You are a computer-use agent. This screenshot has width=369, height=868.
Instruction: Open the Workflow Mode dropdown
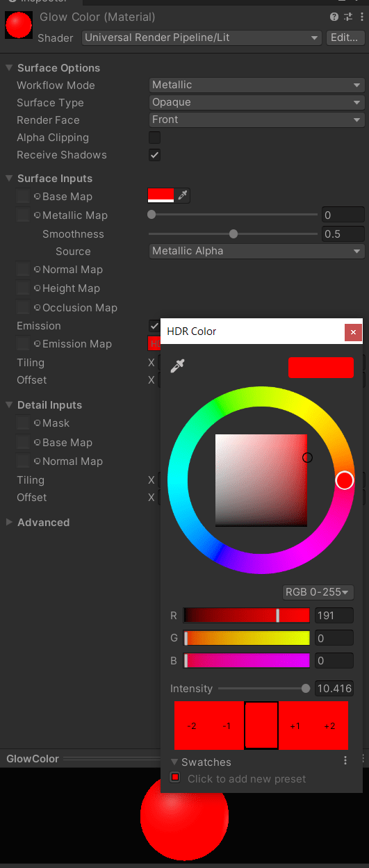pyautogui.click(x=257, y=85)
